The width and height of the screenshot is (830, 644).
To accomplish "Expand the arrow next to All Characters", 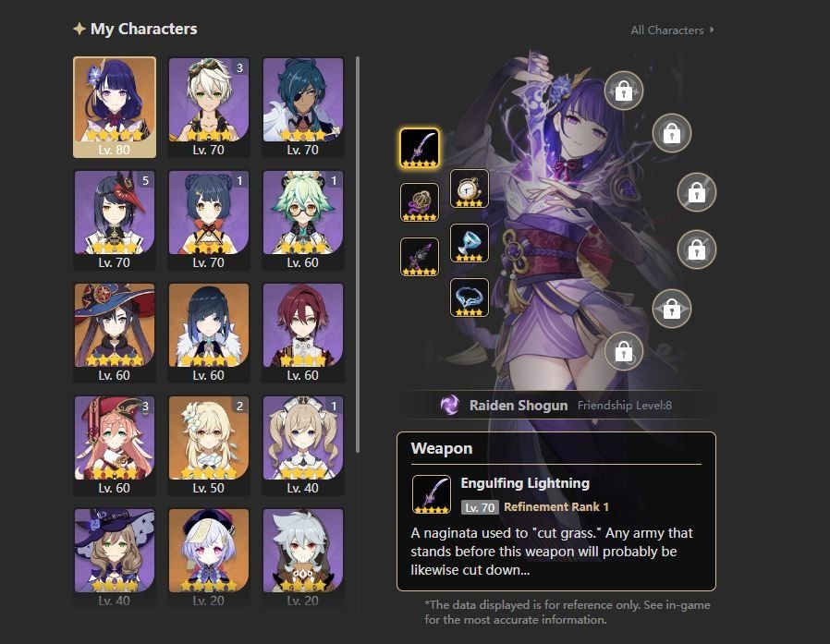I will 712,30.
